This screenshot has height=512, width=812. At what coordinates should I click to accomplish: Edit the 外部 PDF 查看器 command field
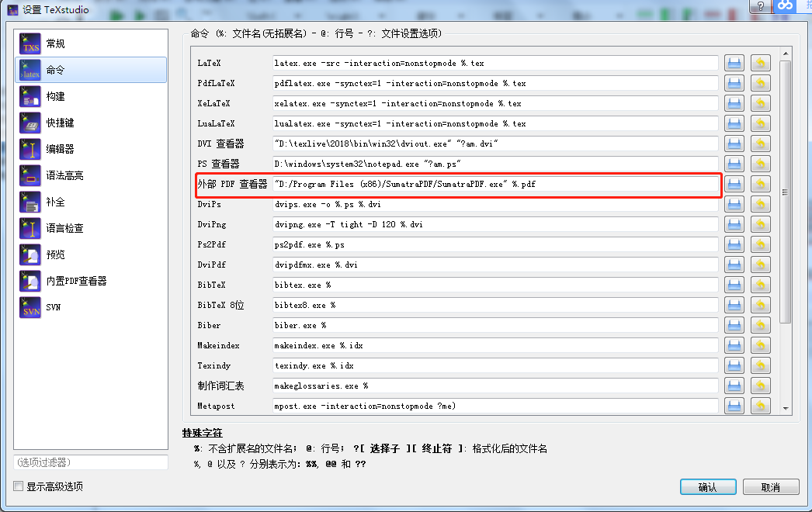click(495, 185)
